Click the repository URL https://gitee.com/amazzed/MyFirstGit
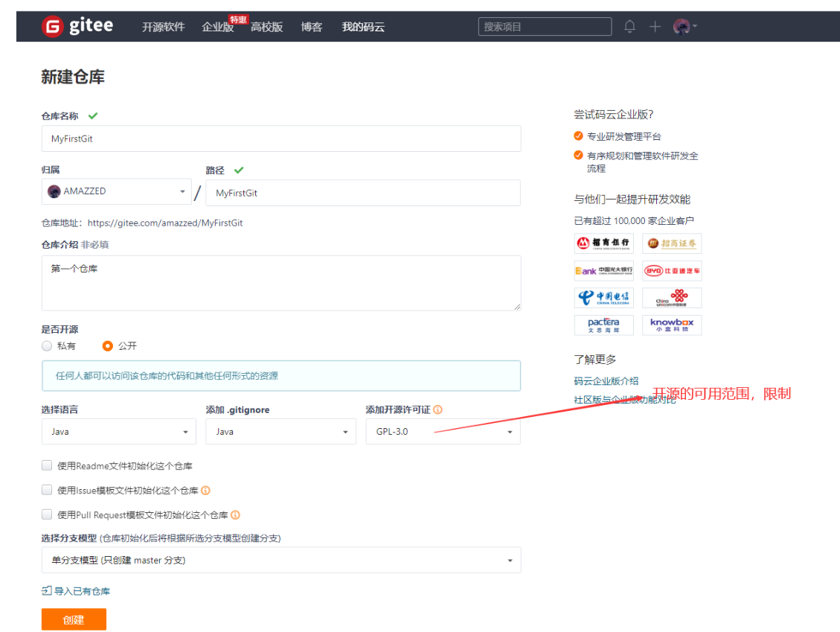 tap(165, 223)
